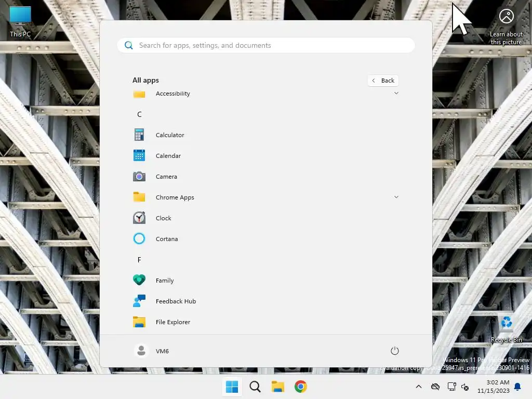The width and height of the screenshot is (532, 399).
Task: Jump to letter F header
Action: [x=139, y=260]
